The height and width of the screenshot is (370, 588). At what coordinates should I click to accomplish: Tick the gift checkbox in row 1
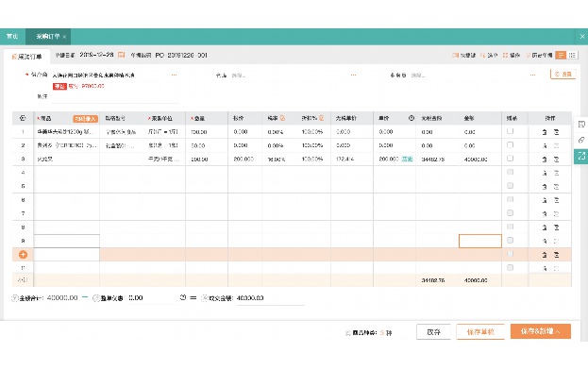[510, 131]
